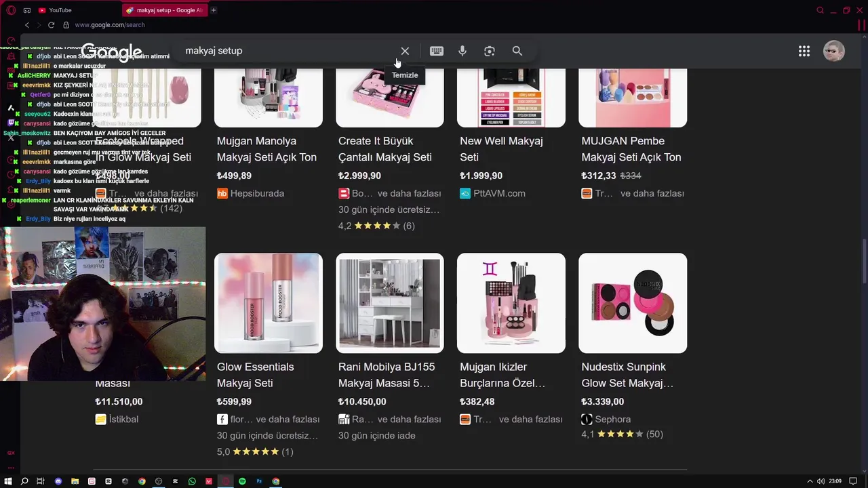
Task: Open Nudestix Sunpink Glow Set listing
Action: 627,375
